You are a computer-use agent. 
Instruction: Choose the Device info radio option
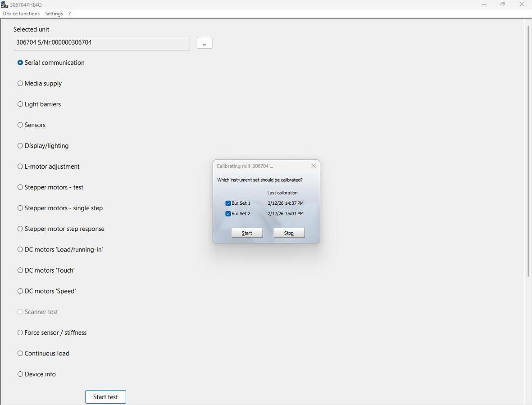point(20,374)
